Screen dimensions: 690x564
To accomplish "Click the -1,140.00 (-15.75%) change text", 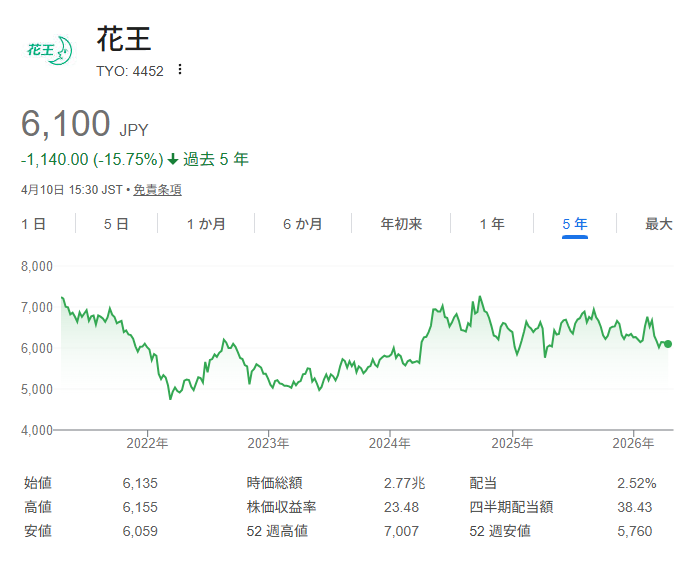I will (x=92, y=159).
